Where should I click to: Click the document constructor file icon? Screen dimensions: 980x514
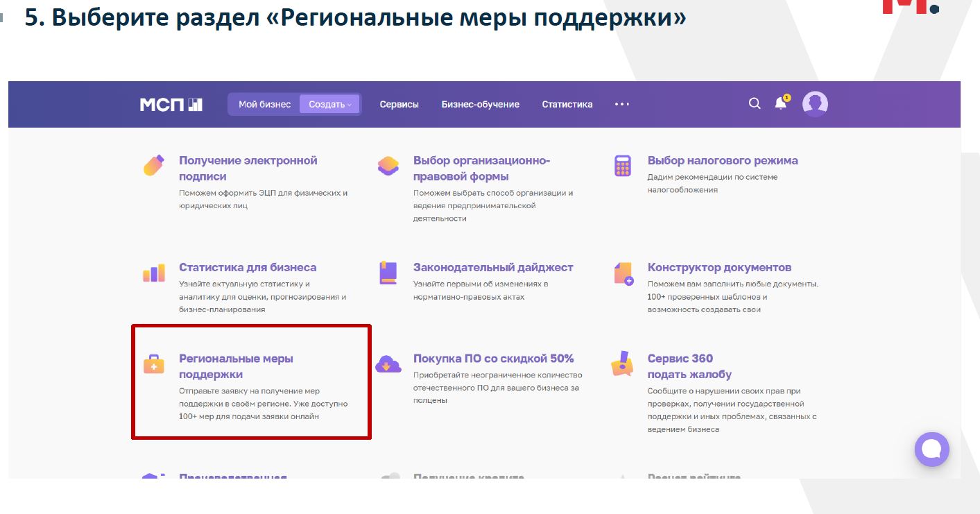[x=623, y=273]
